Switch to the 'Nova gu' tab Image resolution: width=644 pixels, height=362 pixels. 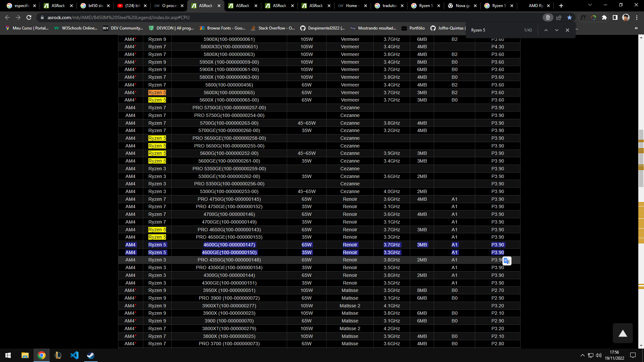tap(463, 6)
